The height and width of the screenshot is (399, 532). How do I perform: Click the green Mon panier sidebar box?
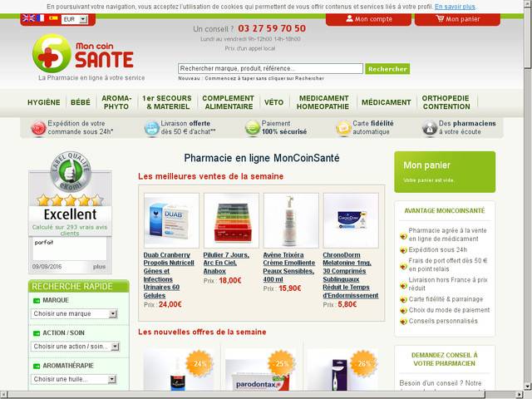click(445, 172)
